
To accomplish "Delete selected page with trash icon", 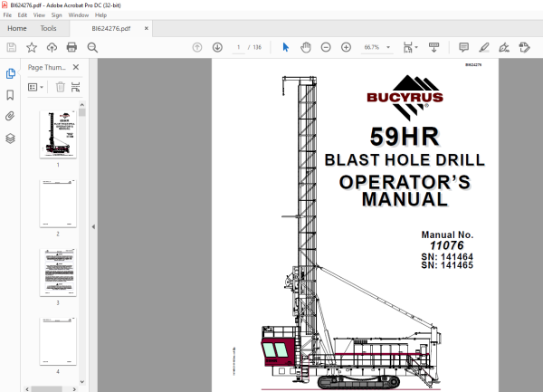I will click(x=61, y=87).
